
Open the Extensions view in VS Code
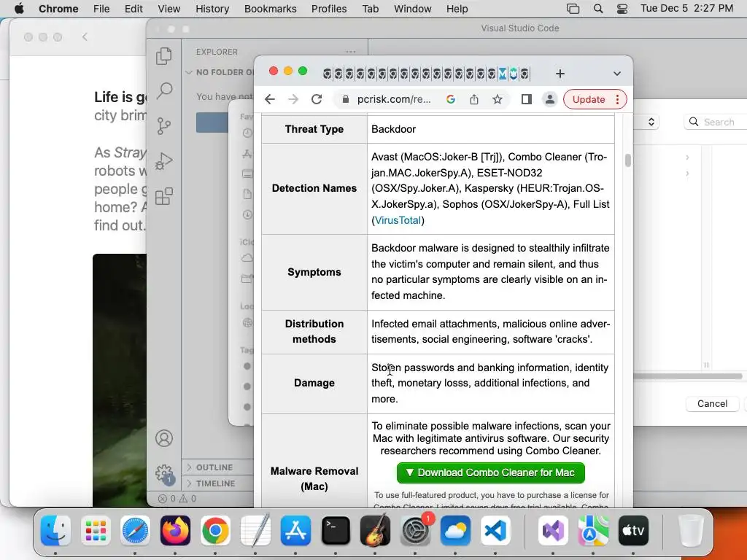[x=164, y=196]
